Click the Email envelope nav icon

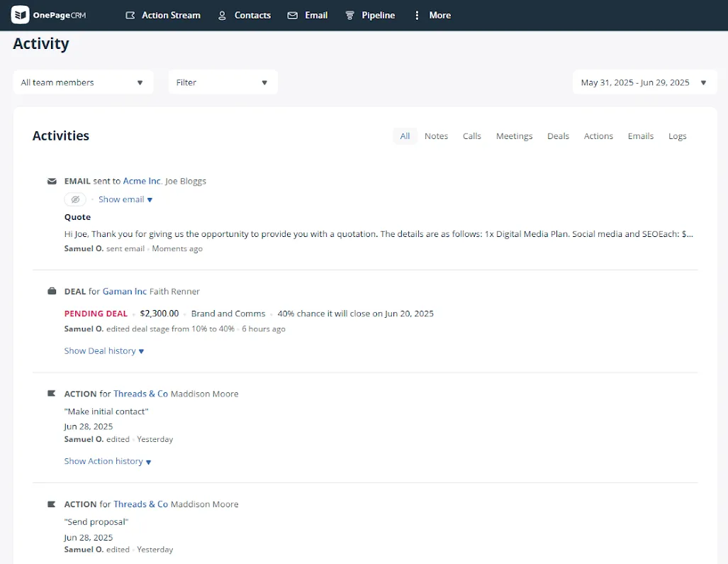[x=293, y=16]
